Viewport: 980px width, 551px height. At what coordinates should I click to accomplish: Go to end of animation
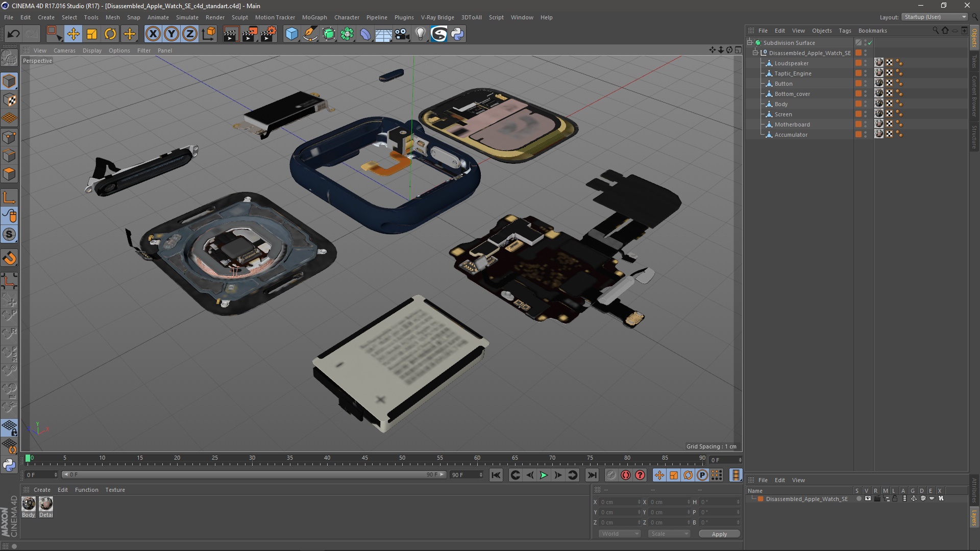pos(592,475)
